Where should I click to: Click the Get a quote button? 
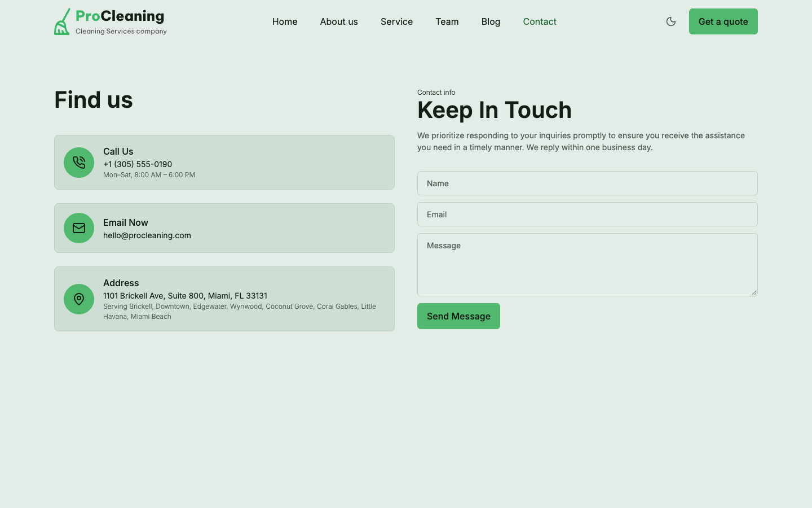723,21
